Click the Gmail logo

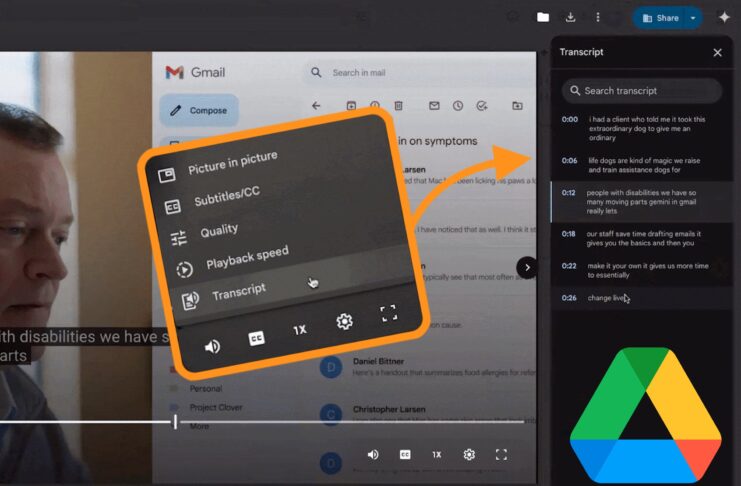point(195,72)
